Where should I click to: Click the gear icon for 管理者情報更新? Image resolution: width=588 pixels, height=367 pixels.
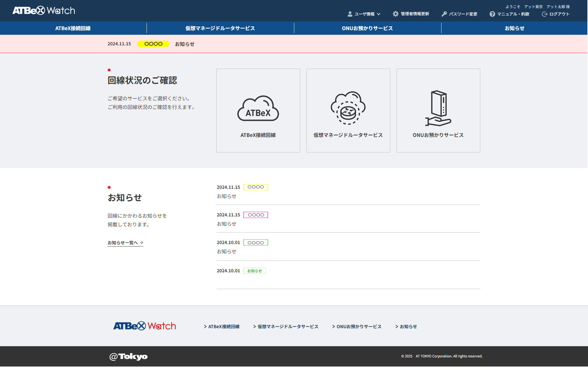[x=396, y=14]
